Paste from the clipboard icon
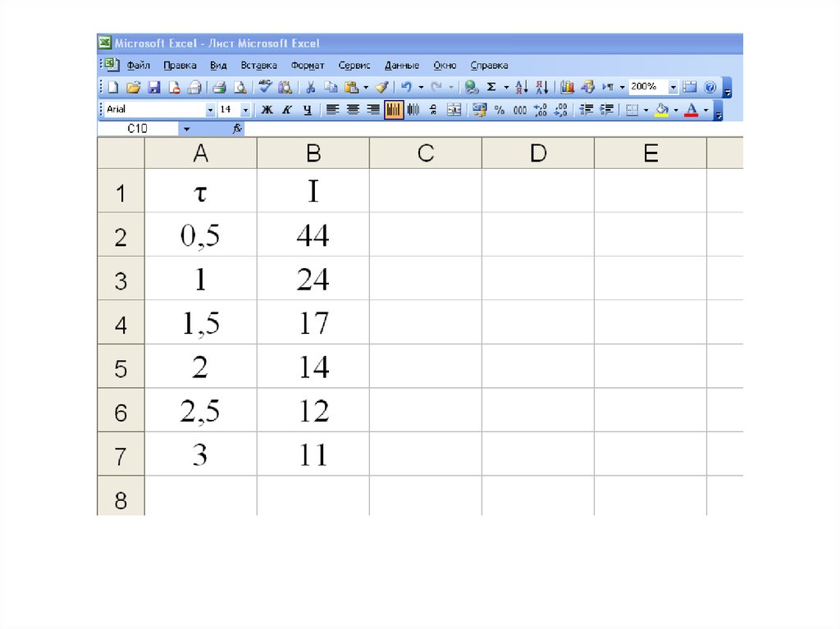840x629 pixels. pos(351,87)
